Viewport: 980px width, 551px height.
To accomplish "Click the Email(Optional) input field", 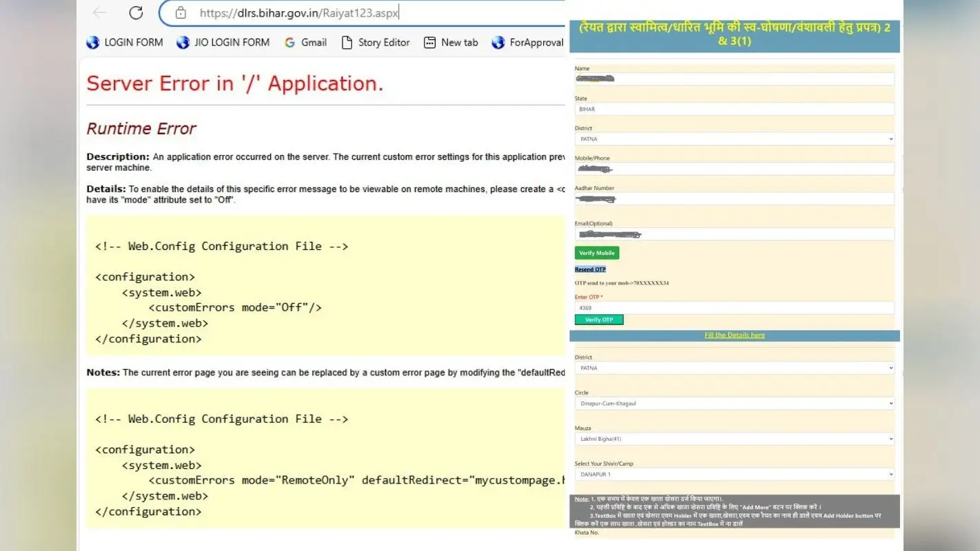I will click(x=735, y=234).
